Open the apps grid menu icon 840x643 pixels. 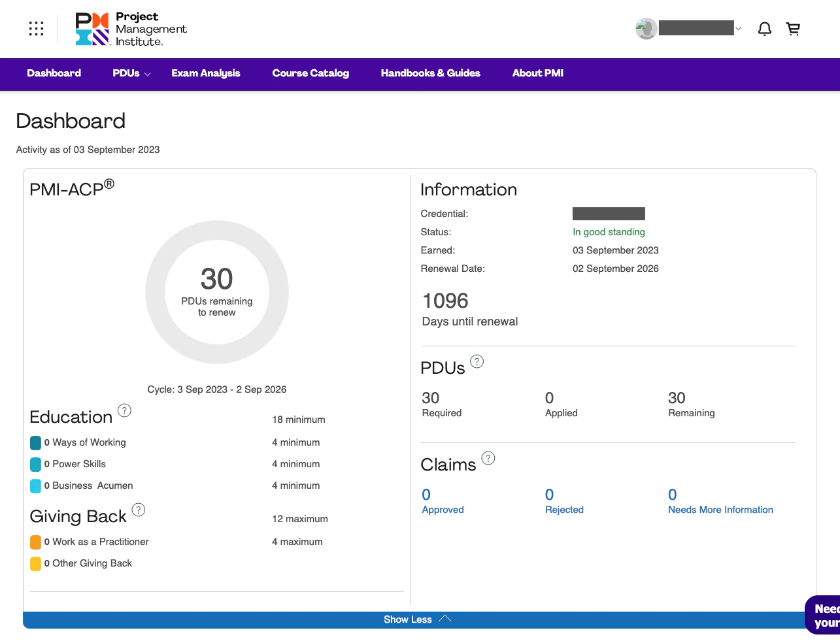tap(37, 29)
